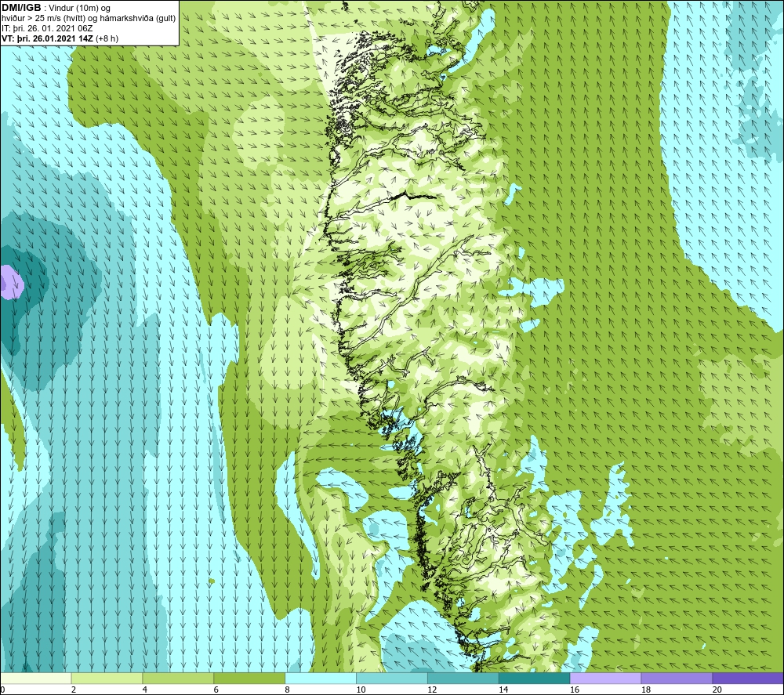Image resolution: width=784 pixels, height=695 pixels.
Task: Click the purple wind maximum blob on map
Action: [11, 282]
